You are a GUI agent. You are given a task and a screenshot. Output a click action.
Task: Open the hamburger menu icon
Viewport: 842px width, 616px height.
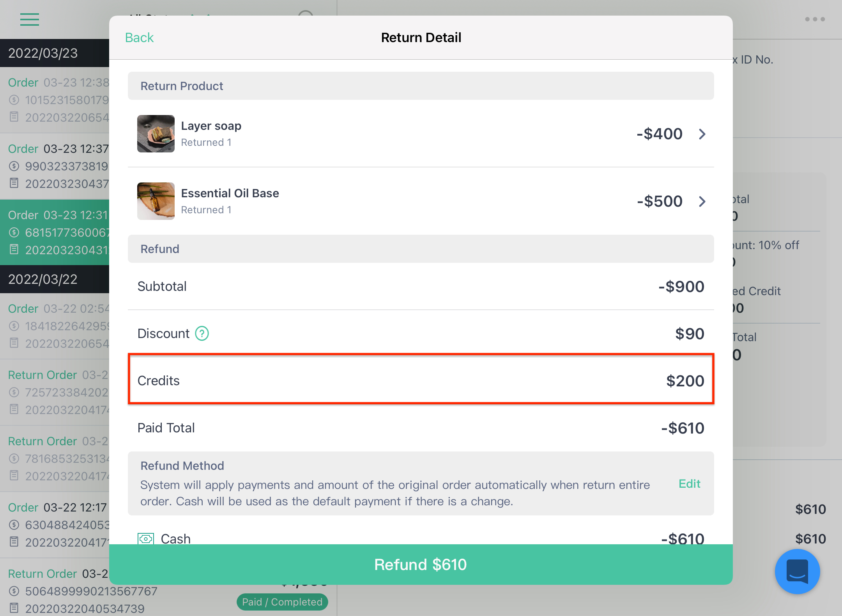coord(29,19)
